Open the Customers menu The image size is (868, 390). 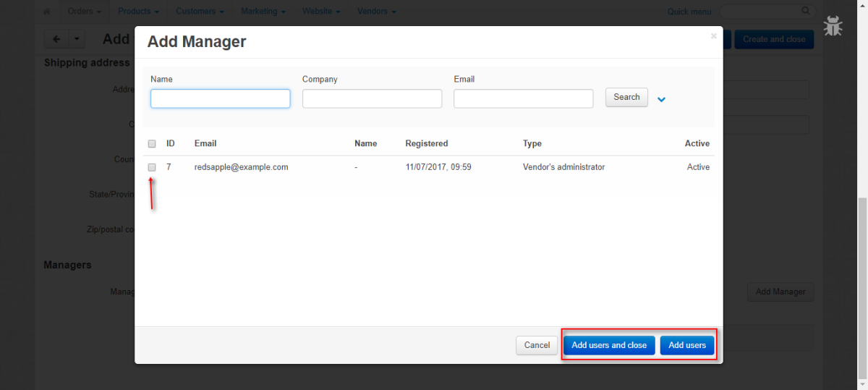200,12
